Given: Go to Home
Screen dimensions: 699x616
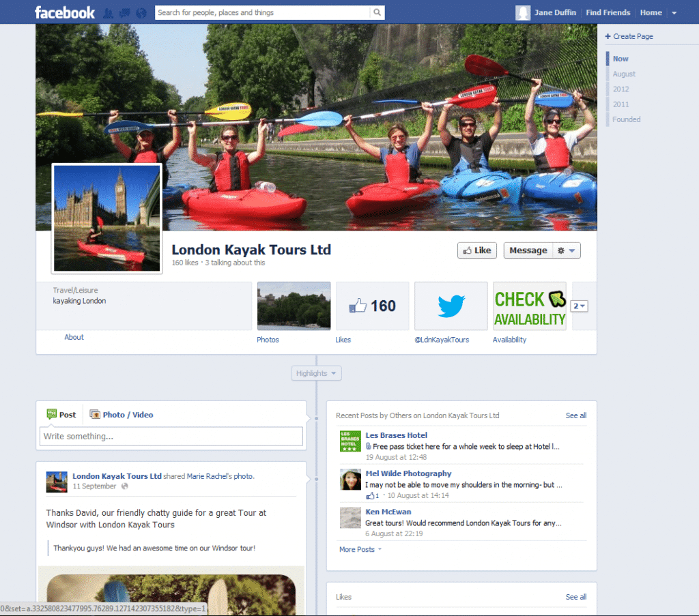Looking at the screenshot, I should pos(651,12).
